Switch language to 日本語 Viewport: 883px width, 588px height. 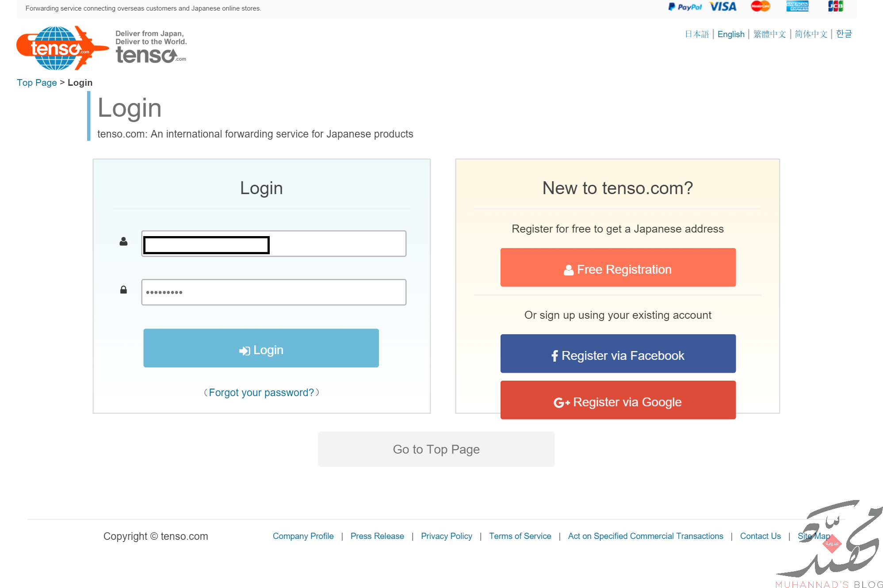pyautogui.click(x=696, y=34)
